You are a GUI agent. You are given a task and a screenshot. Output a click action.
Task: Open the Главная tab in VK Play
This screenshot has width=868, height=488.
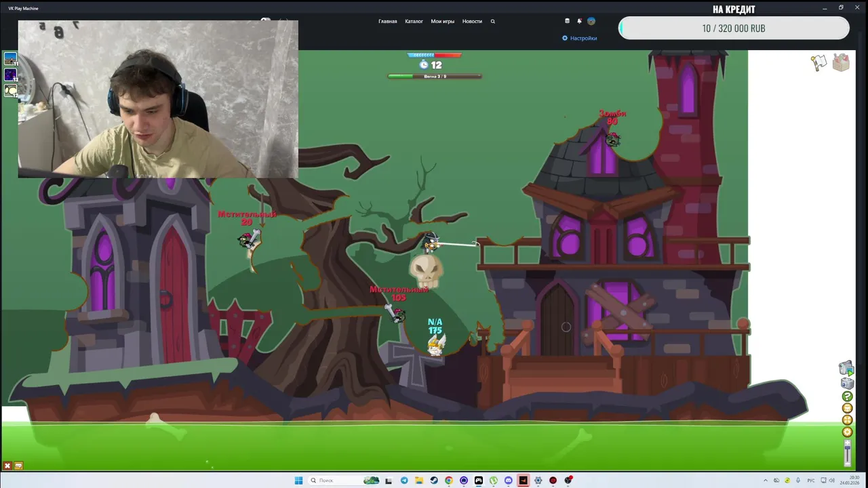click(x=388, y=21)
